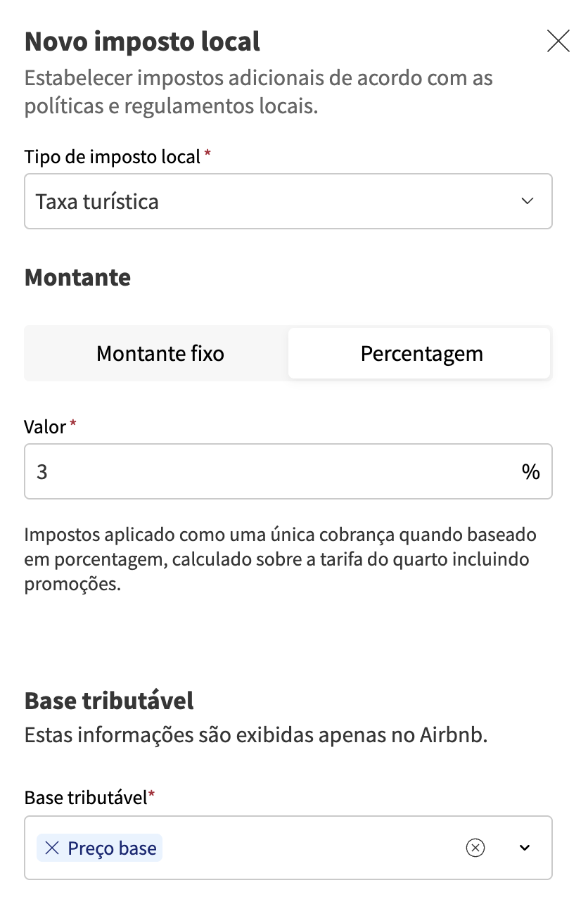
Task: Expand the Base tributável dropdown arrow
Action: coord(524,848)
